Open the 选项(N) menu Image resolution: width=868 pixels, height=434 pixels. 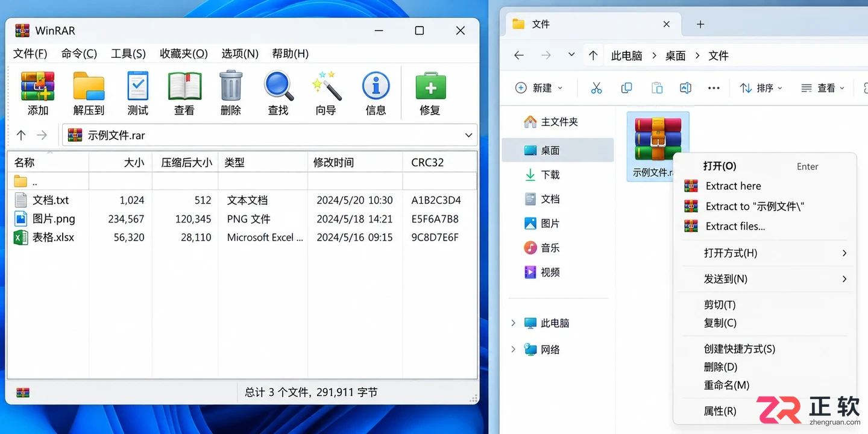(240, 54)
